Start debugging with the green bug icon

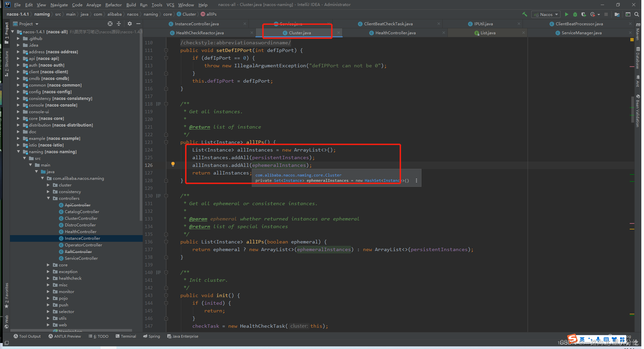click(575, 14)
